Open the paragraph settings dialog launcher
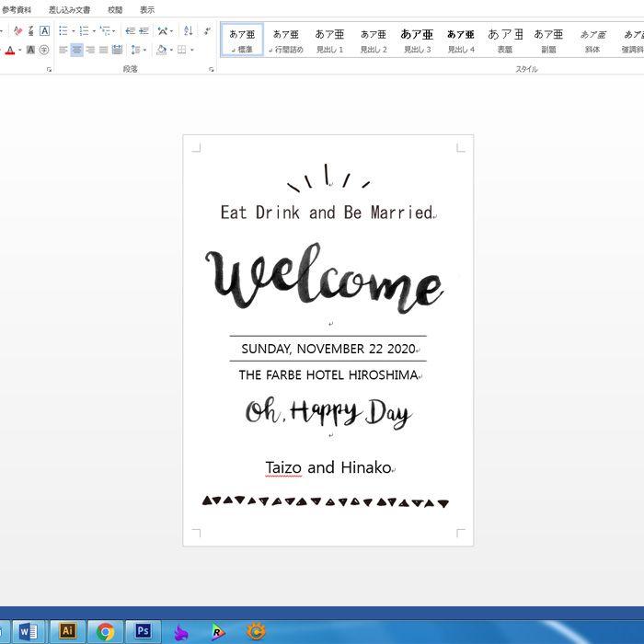The width and height of the screenshot is (644, 644). point(212,69)
